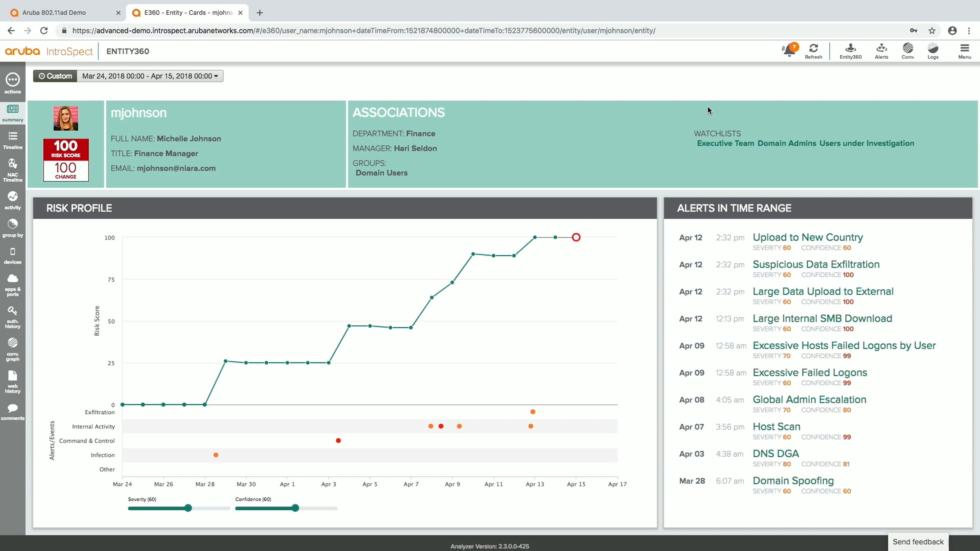Open the Suspicious Data Exfiltration alert
This screenshot has width=980, height=551.
(x=815, y=264)
